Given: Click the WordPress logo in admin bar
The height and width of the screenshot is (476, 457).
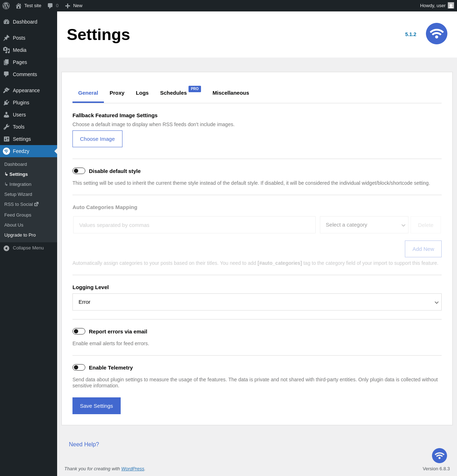Looking at the screenshot, I should pyautogui.click(x=6, y=6).
